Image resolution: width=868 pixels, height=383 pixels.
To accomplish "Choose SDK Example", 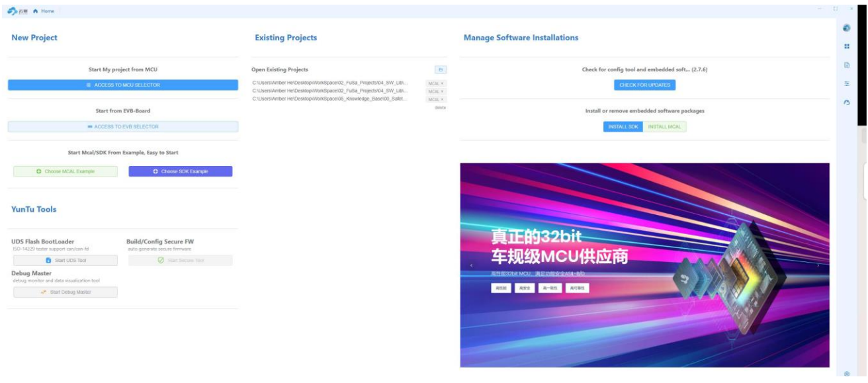I will pos(181,171).
